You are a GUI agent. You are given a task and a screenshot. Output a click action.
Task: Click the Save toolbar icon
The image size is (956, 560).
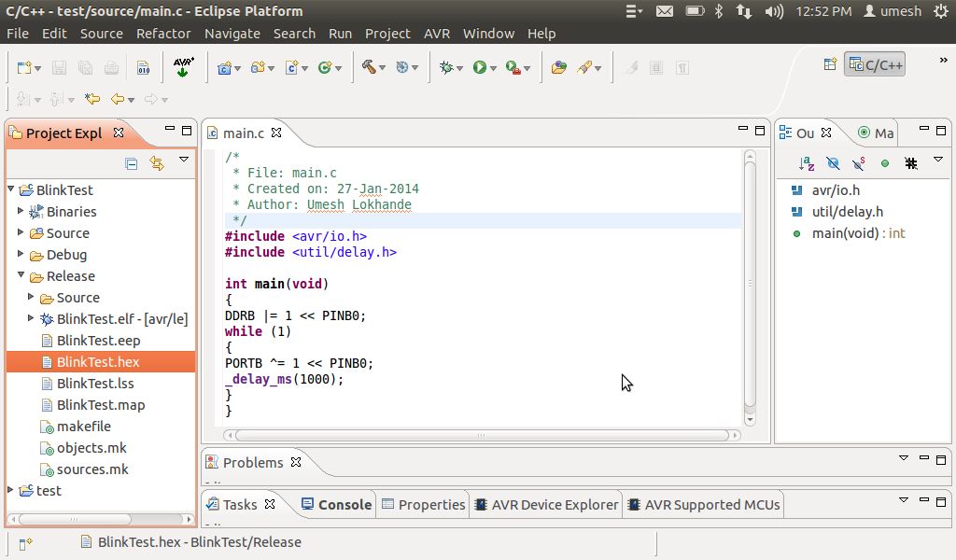pos(59,67)
